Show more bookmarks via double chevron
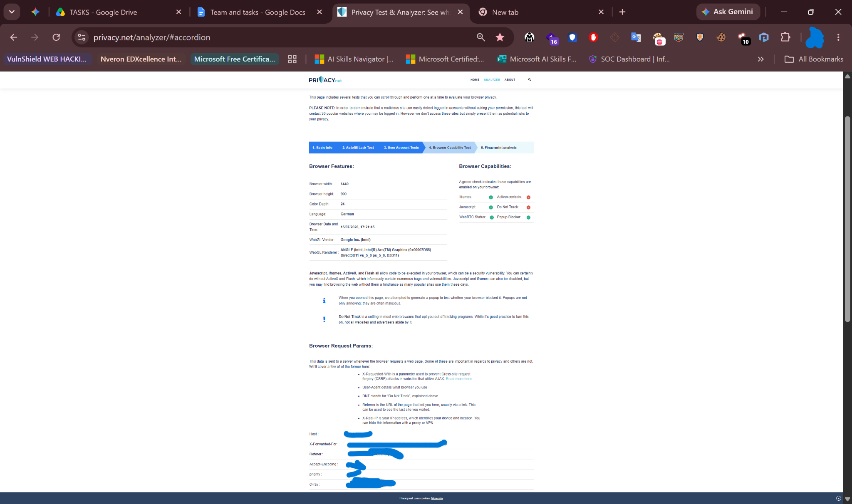The height and width of the screenshot is (504, 852). point(760,59)
